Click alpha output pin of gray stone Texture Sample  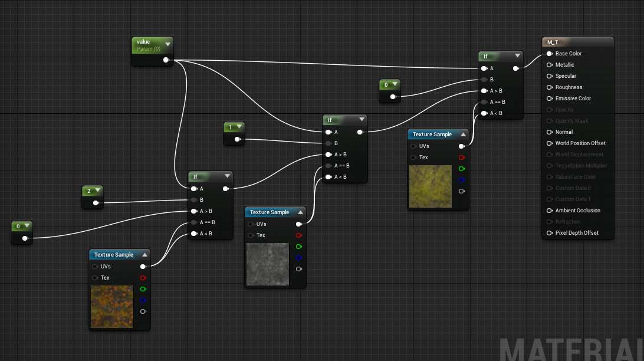299,270
